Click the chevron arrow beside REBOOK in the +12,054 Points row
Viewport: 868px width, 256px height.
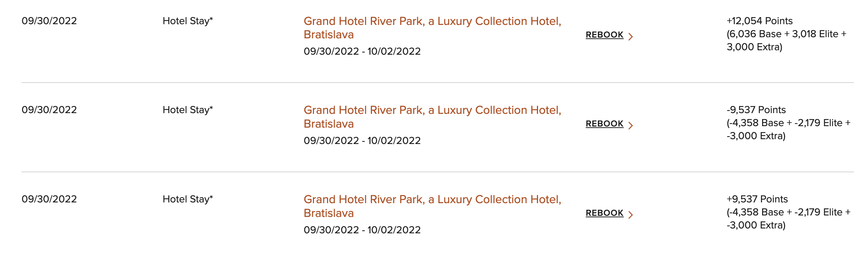pyautogui.click(x=631, y=36)
